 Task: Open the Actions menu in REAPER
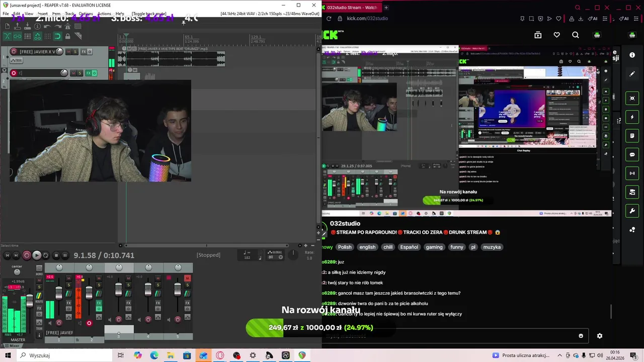click(x=104, y=14)
